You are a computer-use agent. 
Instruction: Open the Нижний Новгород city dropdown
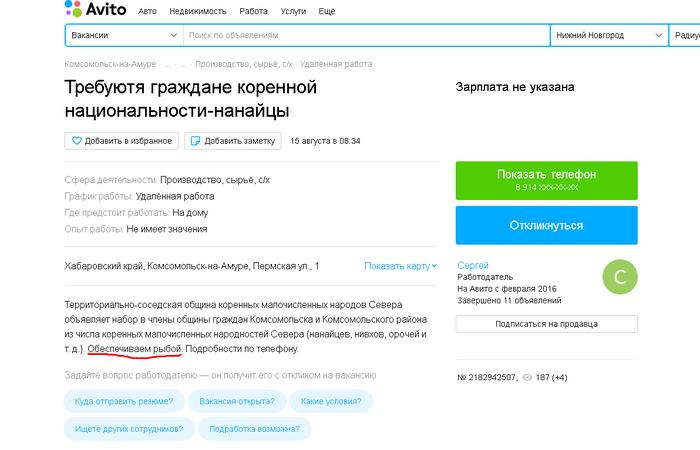[x=609, y=35]
